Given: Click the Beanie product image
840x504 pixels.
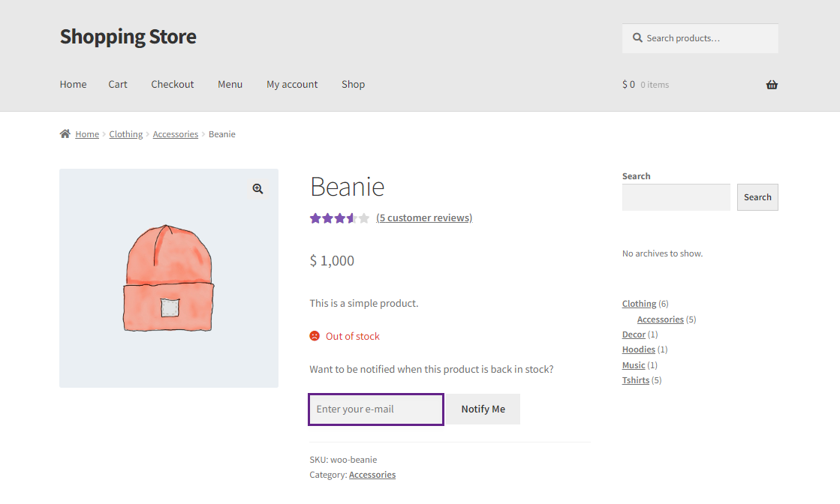Looking at the screenshot, I should (169, 278).
